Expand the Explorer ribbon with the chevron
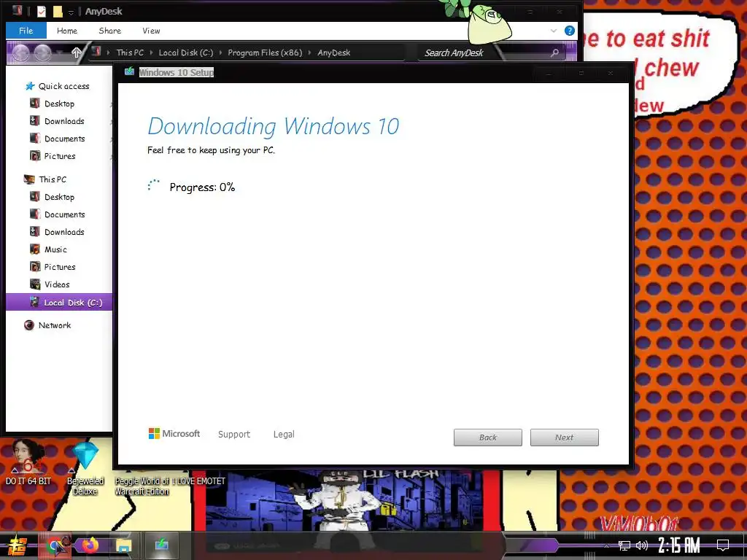This screenshot has height=560, width=747. [x=554, y=31]
